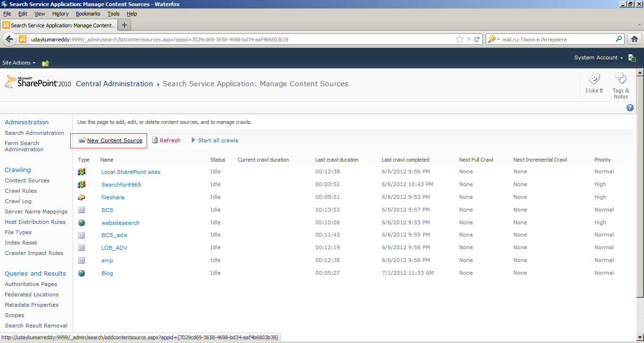Click the New Content Source link

click(115, 140)
